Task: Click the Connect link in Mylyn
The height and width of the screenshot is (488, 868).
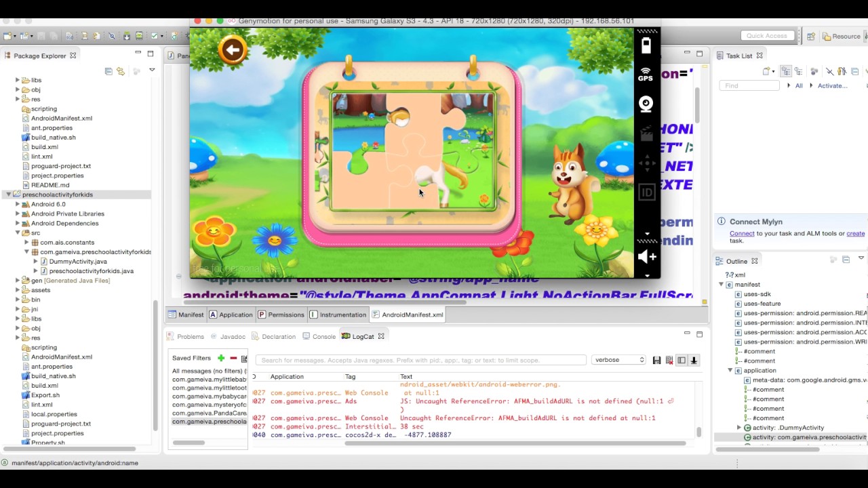Action: pyautogui.click(x=742, y=233)
